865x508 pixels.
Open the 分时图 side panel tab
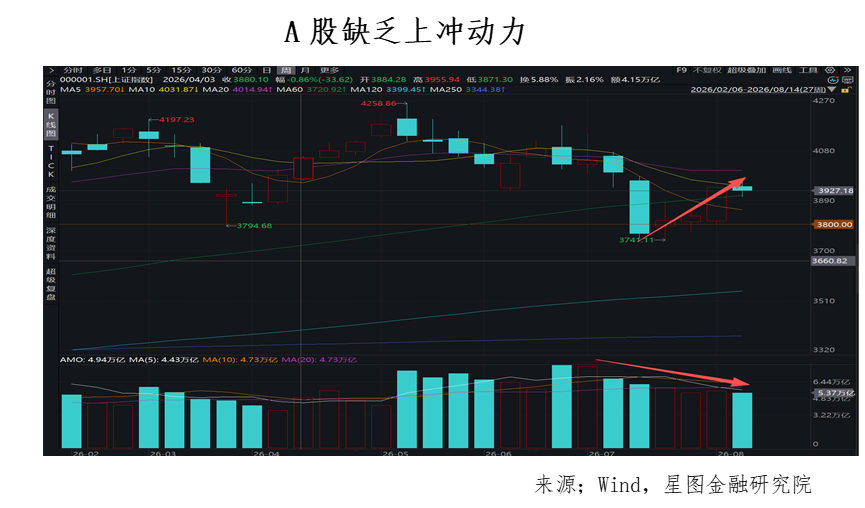coord(51,92)
